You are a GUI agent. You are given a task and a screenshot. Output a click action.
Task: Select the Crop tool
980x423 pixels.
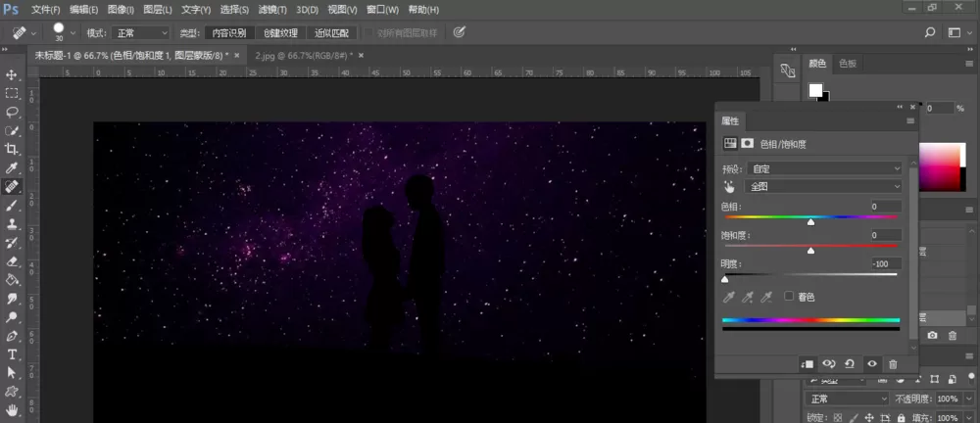pos(11,150)
